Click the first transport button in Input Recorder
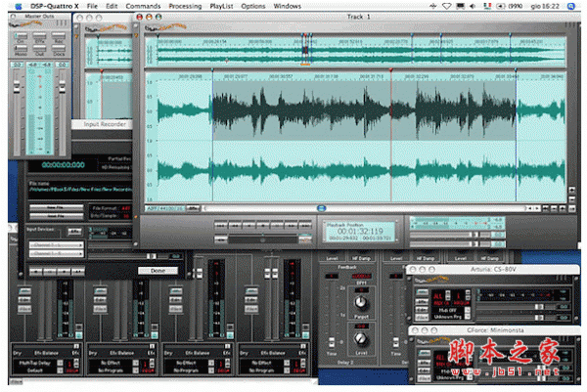Image resolution: width=587 pixels, height=392 pixels. tap(35, 271)
